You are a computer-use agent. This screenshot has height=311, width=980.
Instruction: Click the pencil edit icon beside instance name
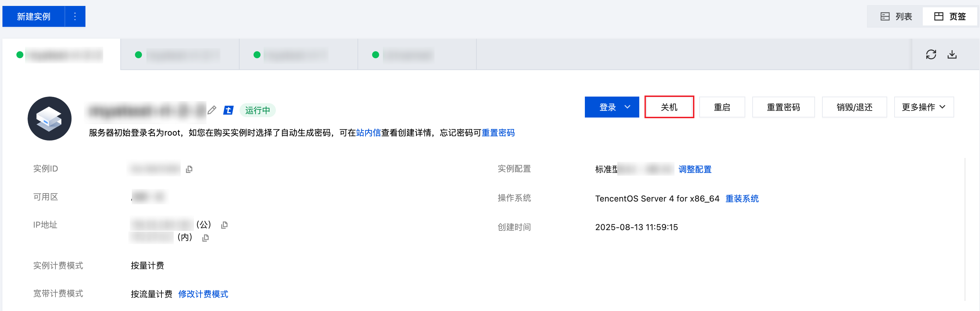(x=212, y=110)
